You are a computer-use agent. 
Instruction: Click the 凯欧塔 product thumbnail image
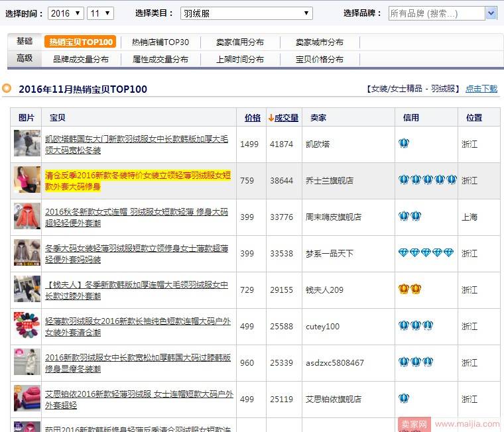pyautogui.click(x=27, y=143)
